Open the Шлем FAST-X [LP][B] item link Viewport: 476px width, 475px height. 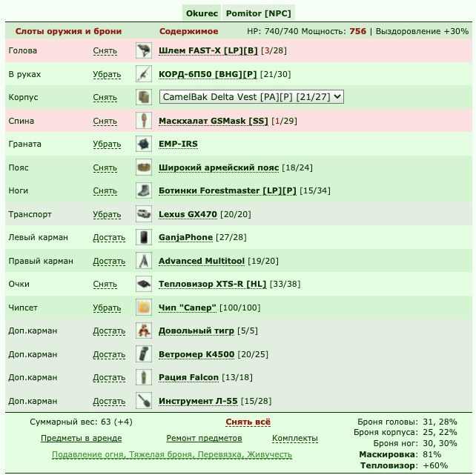tap(208, 50)
